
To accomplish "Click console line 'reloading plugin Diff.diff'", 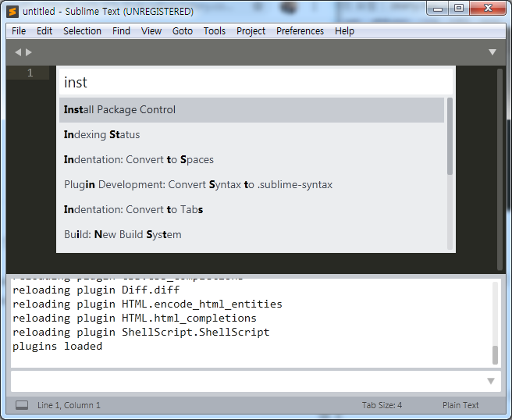I will pos(96,290).
